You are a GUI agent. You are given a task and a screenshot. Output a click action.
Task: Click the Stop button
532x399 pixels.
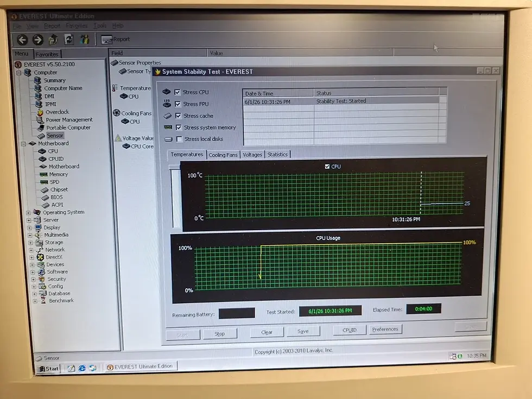tap(220, 334)
